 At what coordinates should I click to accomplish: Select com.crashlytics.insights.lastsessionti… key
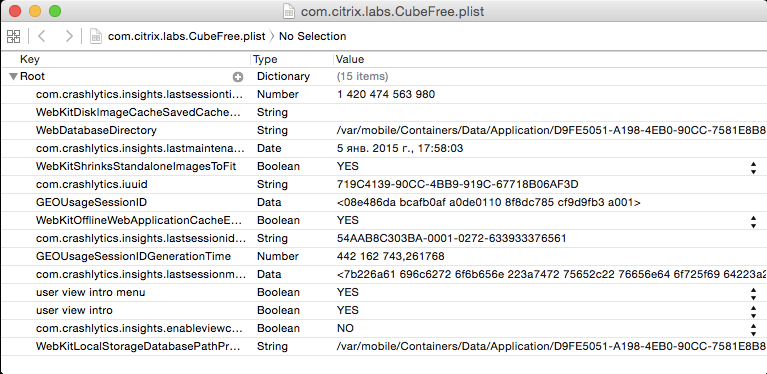139,94
